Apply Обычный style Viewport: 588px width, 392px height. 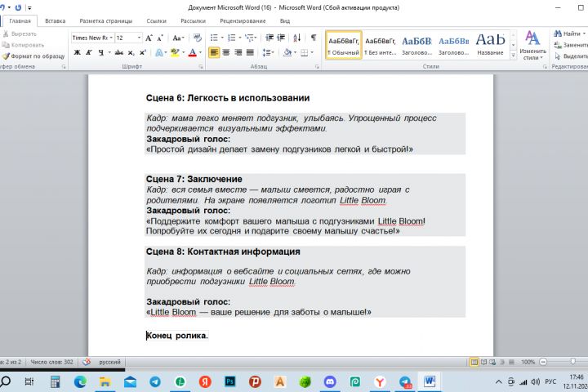click(x=344, y=45)
